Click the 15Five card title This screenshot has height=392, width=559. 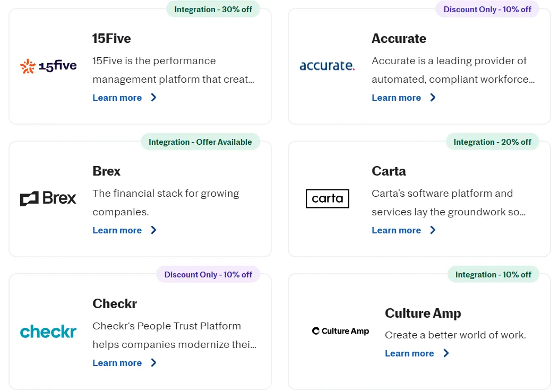point(111,39)
